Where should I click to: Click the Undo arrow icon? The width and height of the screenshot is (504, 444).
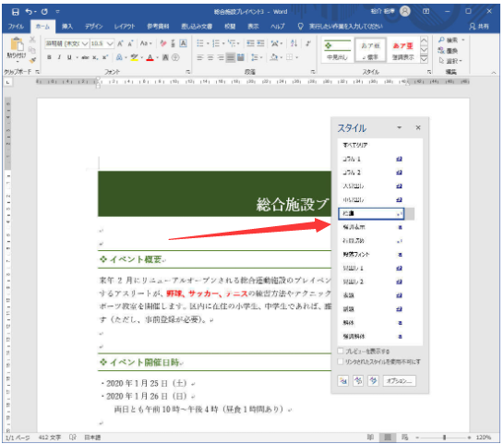29,12
